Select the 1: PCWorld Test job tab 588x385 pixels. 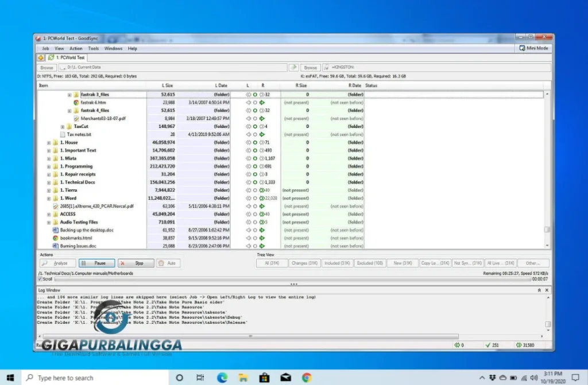pyautogui.click(x=72, y=57)
